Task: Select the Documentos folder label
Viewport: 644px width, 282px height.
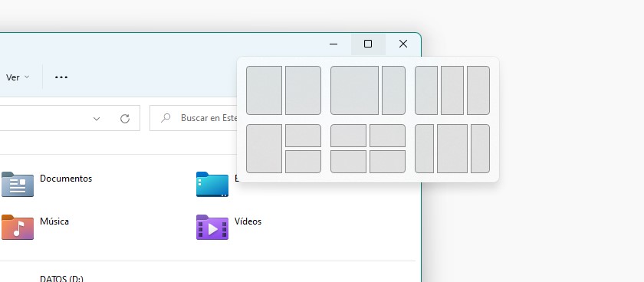Action: pyautogui.click(x=66, y=179)
